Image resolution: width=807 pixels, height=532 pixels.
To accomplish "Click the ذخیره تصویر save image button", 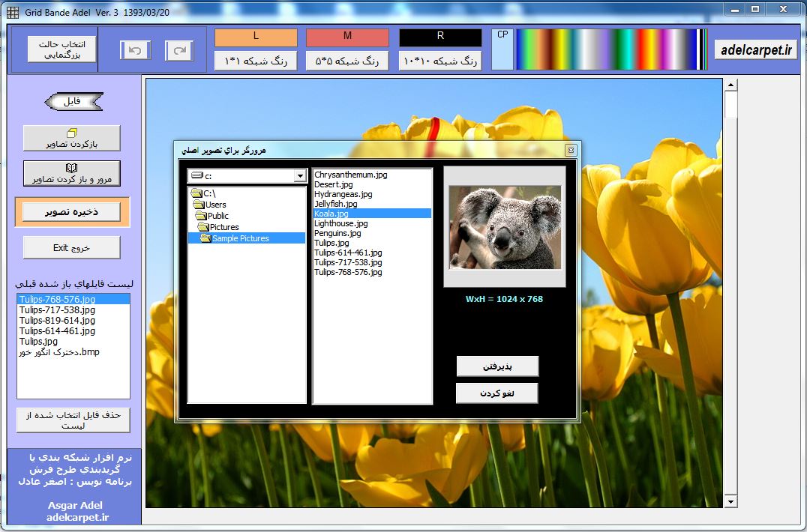I will [x=72, y=212].
